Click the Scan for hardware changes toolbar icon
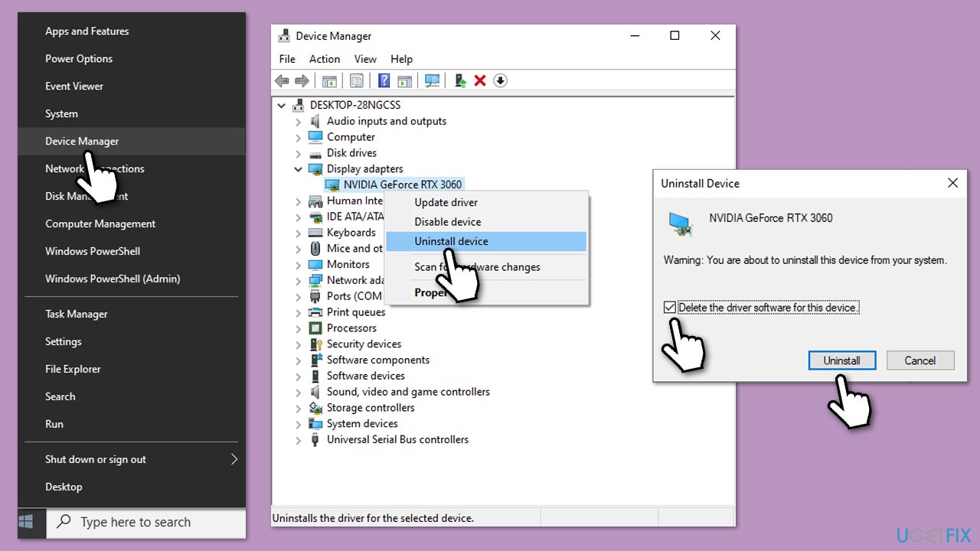Image resolution: width=980 pixels, height=551 pixels. [433, 80]
